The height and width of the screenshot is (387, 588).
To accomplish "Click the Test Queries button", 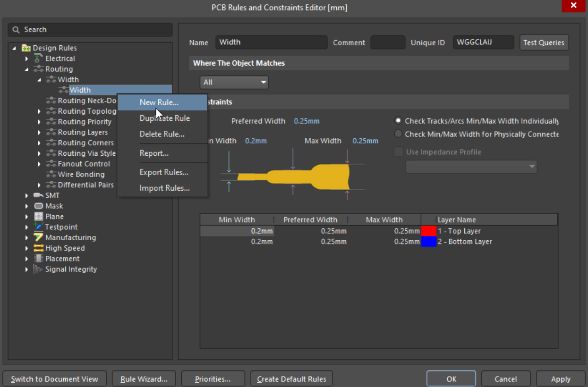I will (x=544, y=42).
